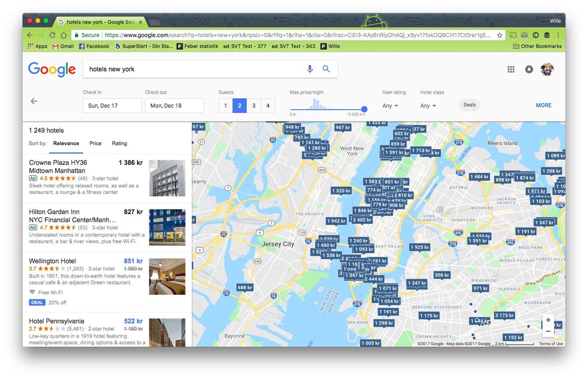Select the 688 kr map price marker
This screenshot has height=379, width=588.
click(244, 288)
